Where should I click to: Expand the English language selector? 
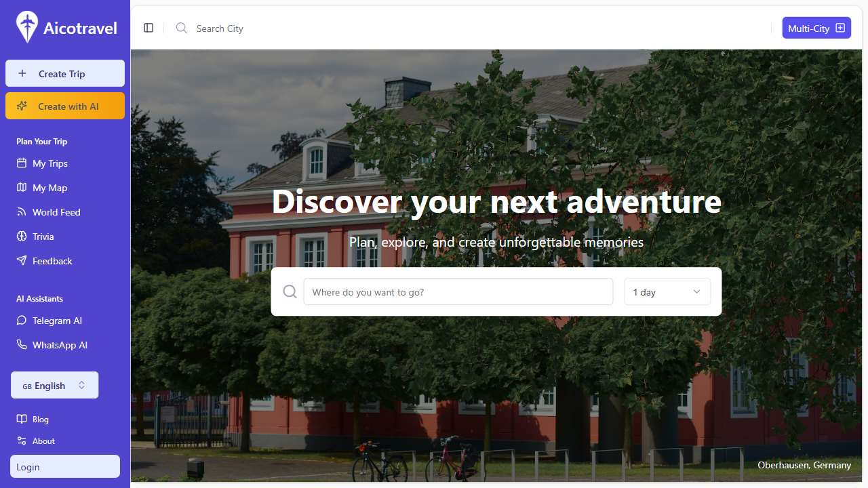(54, 385)
